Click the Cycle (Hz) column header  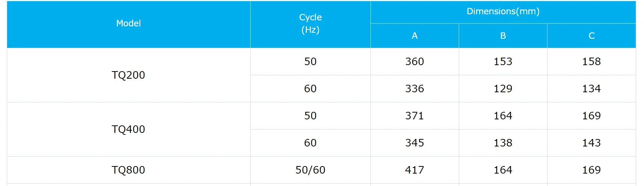[310, 23]
